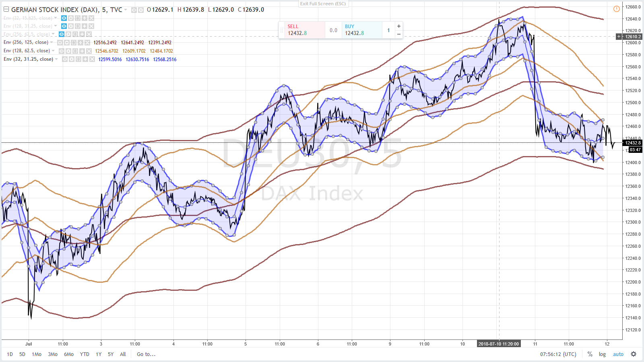Click plus icon on Env (256, 125, close)
Screen dimensions: 644x362
(x=80, y=43)
